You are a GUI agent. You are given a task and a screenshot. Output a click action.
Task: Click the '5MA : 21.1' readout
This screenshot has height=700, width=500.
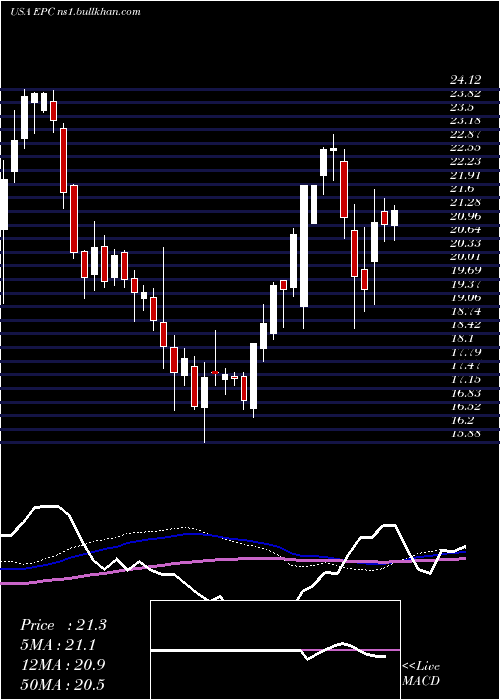(x=58, y=645)
